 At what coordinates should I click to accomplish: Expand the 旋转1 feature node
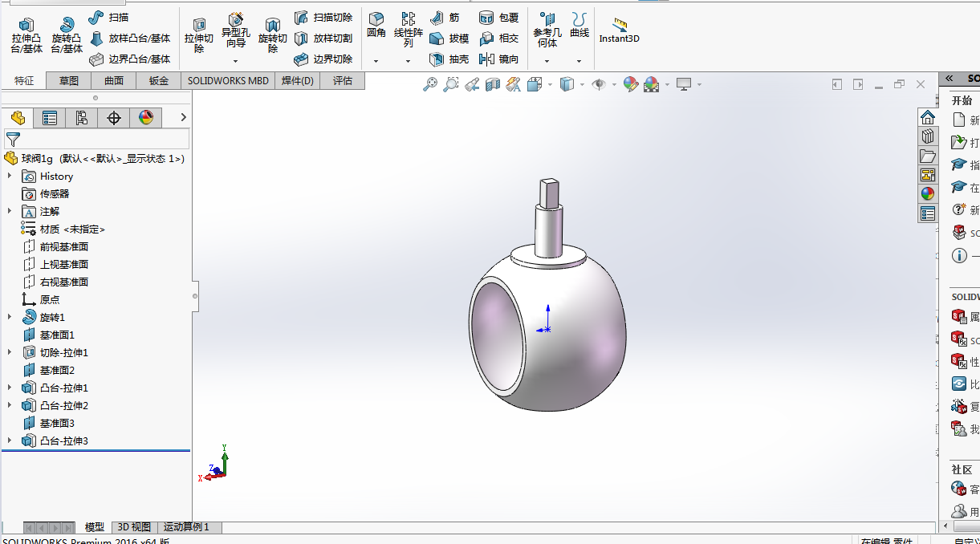tap(10, 317)
